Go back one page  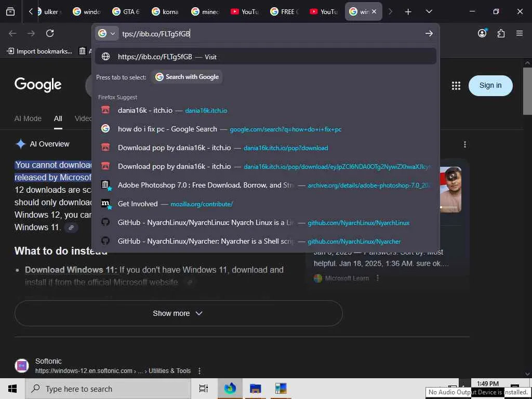click(12, 33)
